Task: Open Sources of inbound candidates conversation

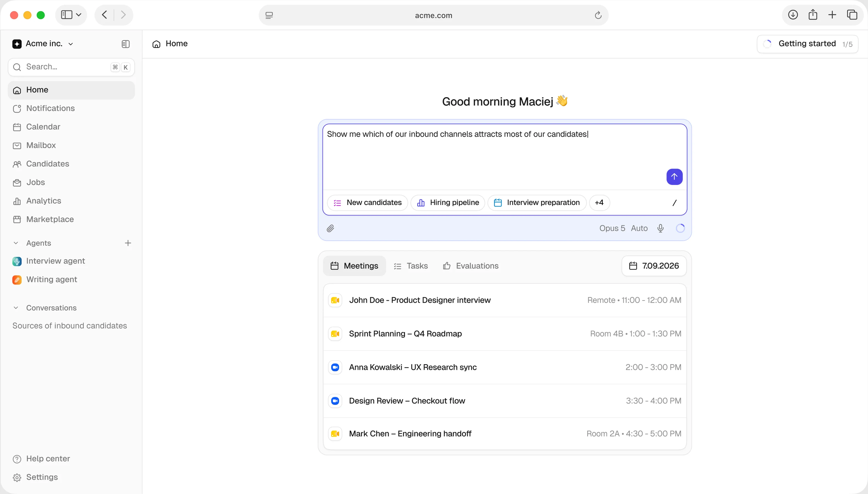Action: pyautogui.click(x=69, y=326)
